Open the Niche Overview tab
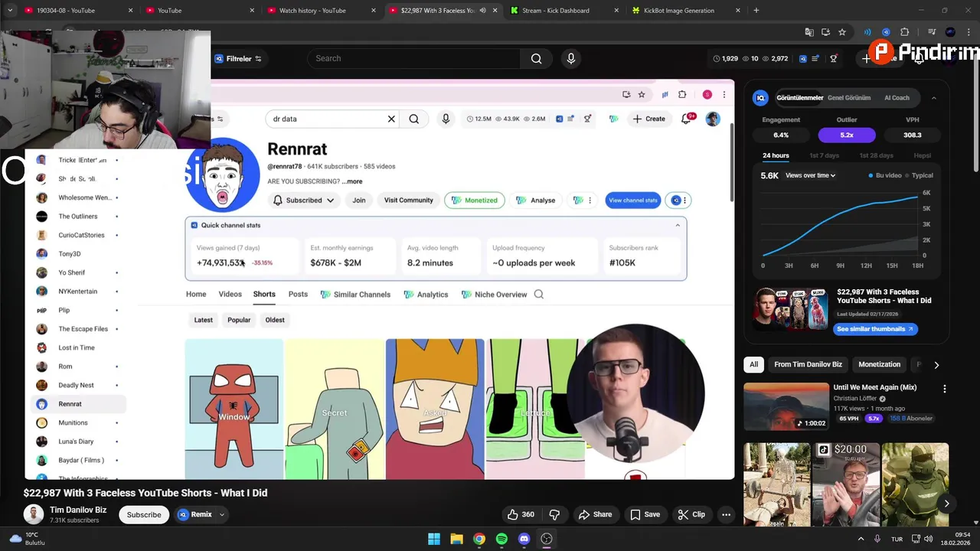Screen dimensions: 980x551 494,294
